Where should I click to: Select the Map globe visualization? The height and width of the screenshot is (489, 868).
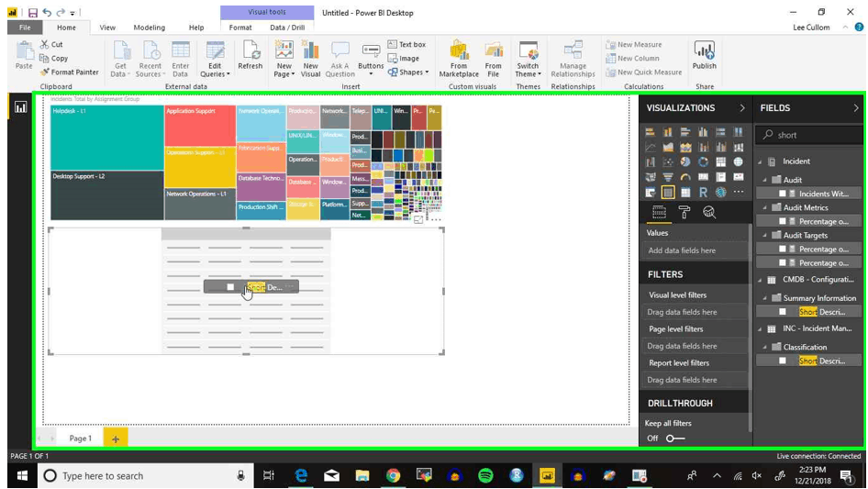click(x=739, y=161)
